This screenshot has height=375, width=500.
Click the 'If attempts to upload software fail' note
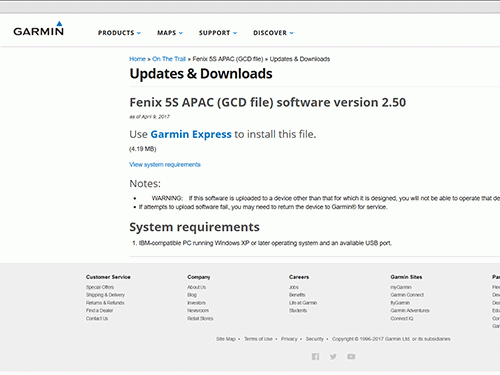263,207
